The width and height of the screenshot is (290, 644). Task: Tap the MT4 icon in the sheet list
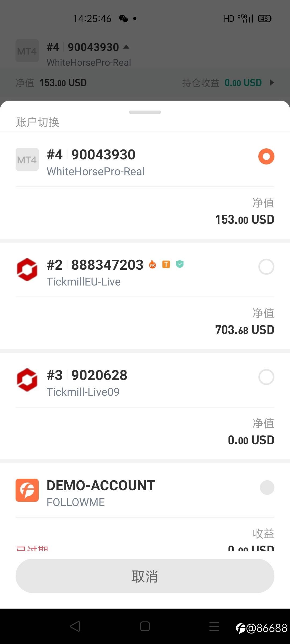pyautogui.click(x=27, y=159)
